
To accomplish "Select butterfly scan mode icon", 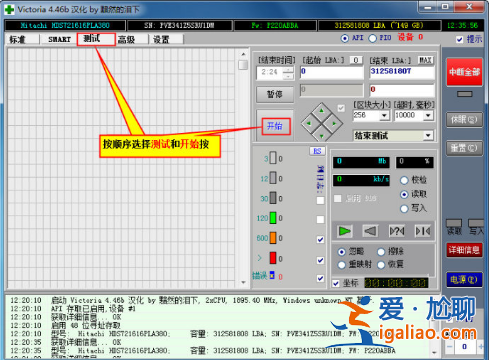I will pyautogui.click(x=423, y=231).
